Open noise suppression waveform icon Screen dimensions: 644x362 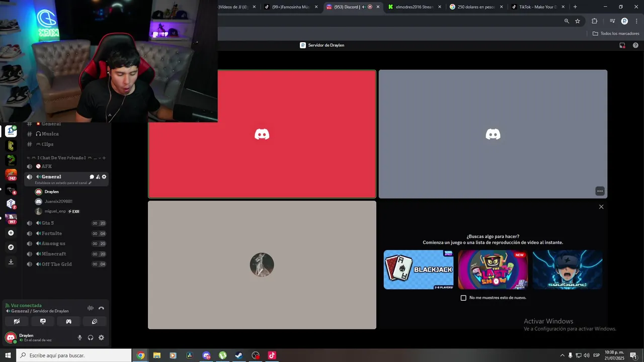click(x=91, y=308)
